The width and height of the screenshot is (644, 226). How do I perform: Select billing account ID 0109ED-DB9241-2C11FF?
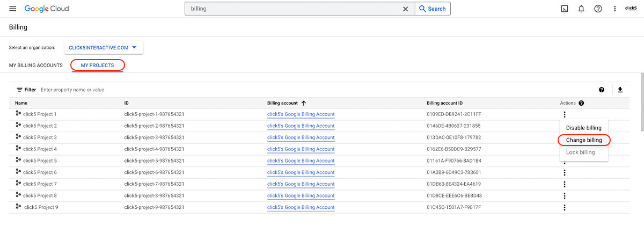point(454,114)
